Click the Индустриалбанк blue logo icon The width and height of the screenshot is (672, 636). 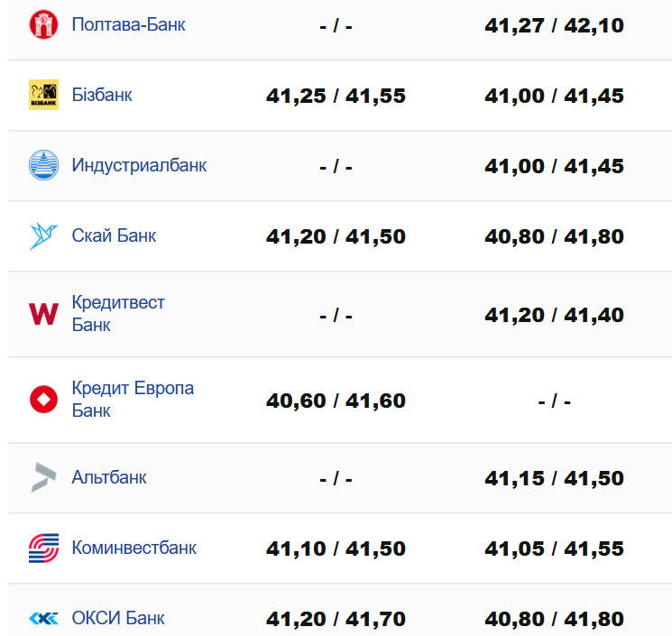click(x=43, y=165)
